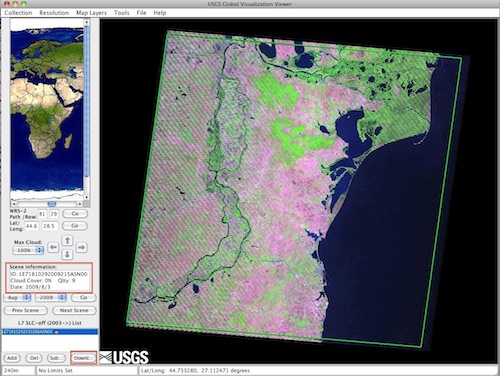Click the Cloud Cover: 0% text

pyautogui.click(x=31, y=281)
